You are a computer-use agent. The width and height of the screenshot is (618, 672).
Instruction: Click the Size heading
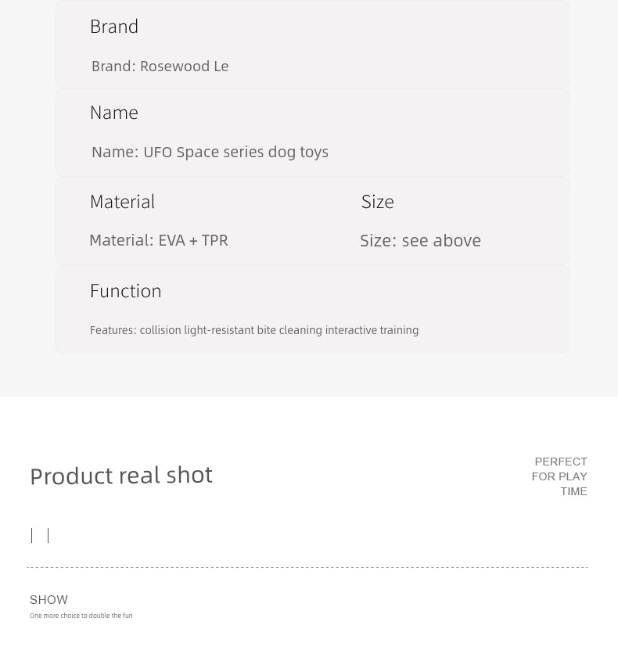[x=377, y=202]
